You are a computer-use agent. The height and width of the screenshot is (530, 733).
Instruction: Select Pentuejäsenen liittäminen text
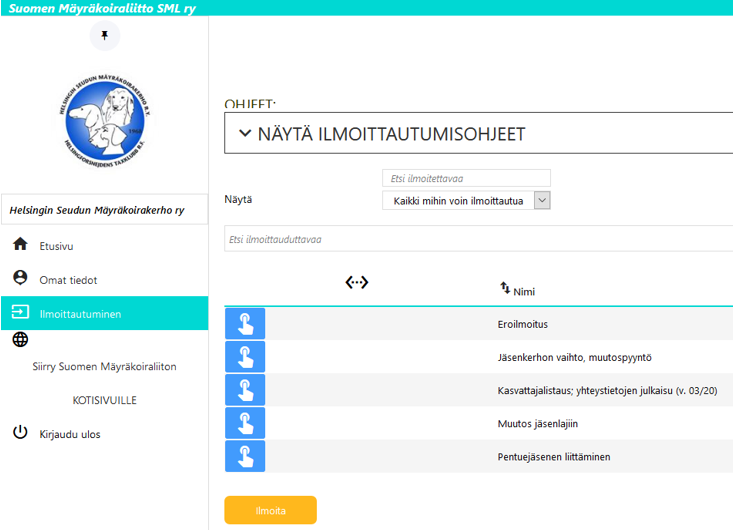click(x=554, y=457)
